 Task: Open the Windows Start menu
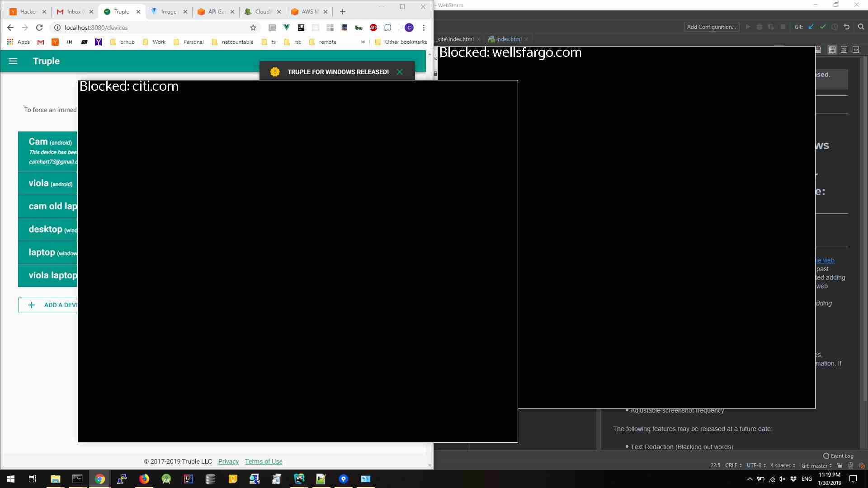click(x=11, y=479)
